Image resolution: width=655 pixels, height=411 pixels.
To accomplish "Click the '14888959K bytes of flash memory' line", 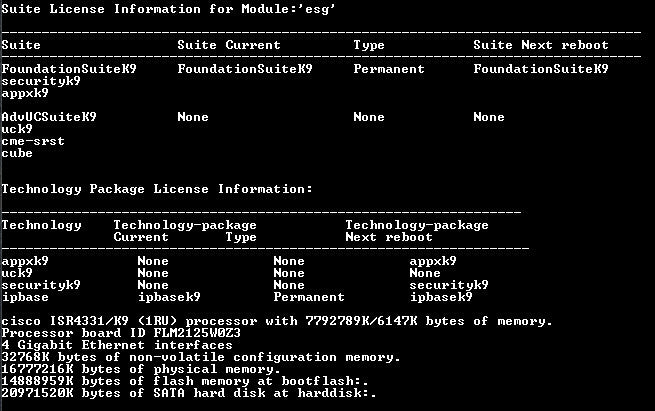I will [x=185, y=381].
